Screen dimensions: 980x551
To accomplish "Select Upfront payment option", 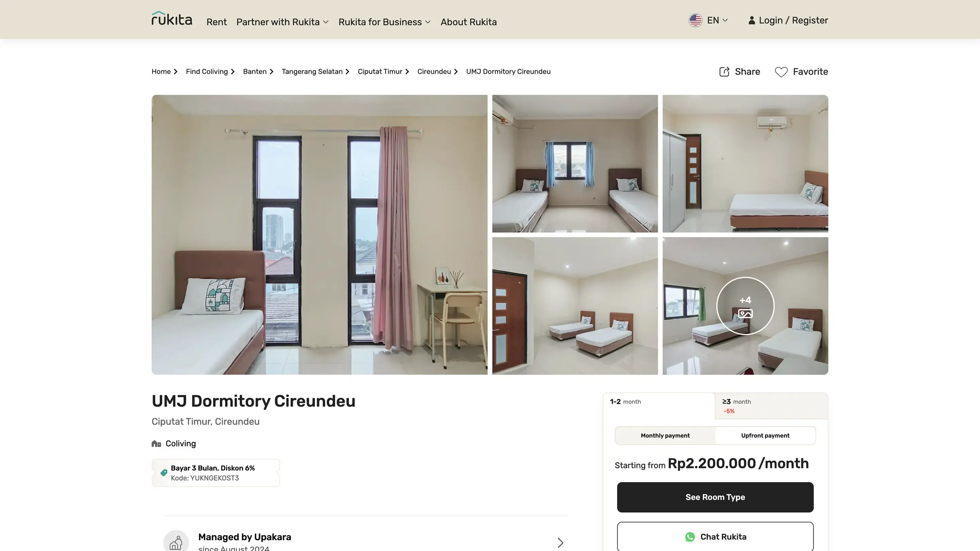I will [765, 435].
